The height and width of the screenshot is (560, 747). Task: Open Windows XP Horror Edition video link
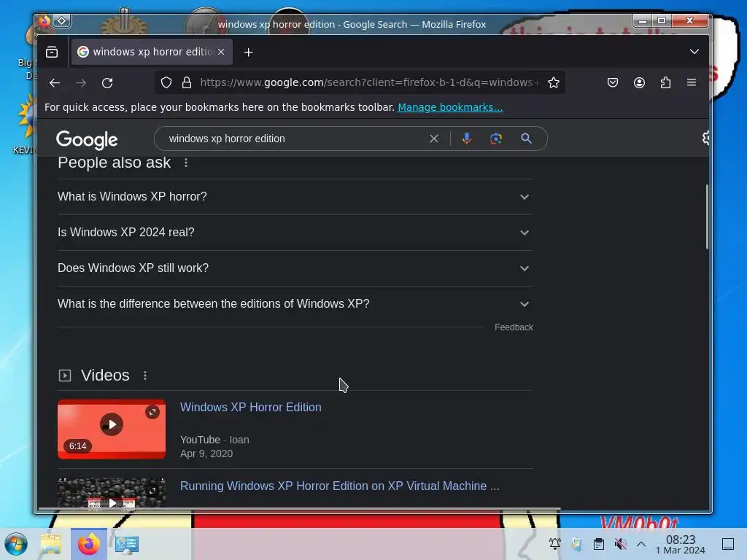[251, 407]
